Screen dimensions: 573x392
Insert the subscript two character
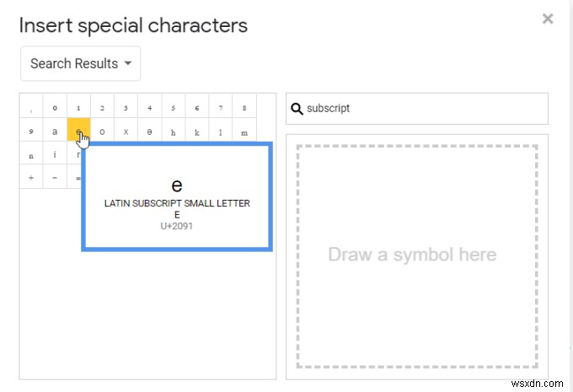click(x=102, y=107)
